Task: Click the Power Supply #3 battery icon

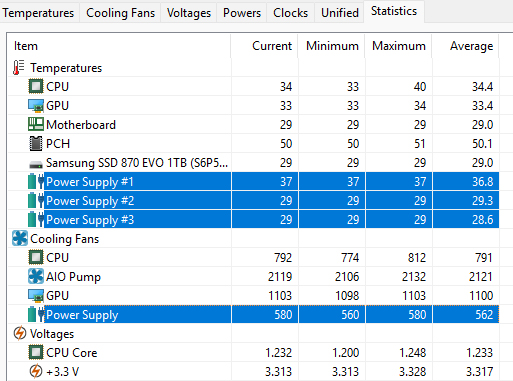Action: pyautogui.click(x=36, y=219)
